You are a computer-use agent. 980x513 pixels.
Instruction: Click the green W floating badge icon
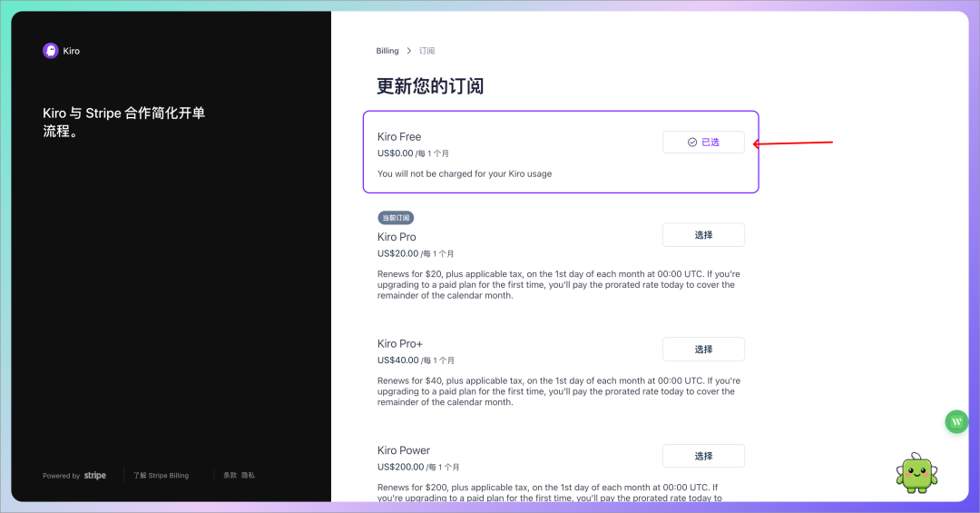click(956, 422)
